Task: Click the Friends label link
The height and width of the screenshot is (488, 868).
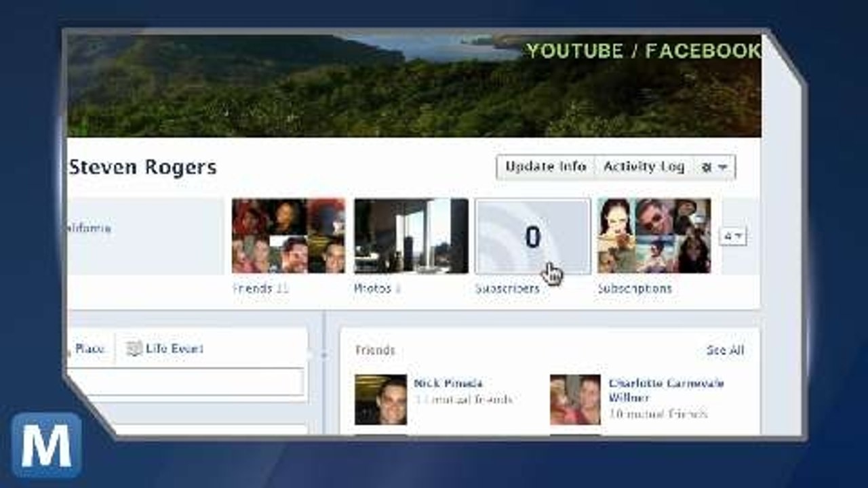Action: tap(252, 289)
